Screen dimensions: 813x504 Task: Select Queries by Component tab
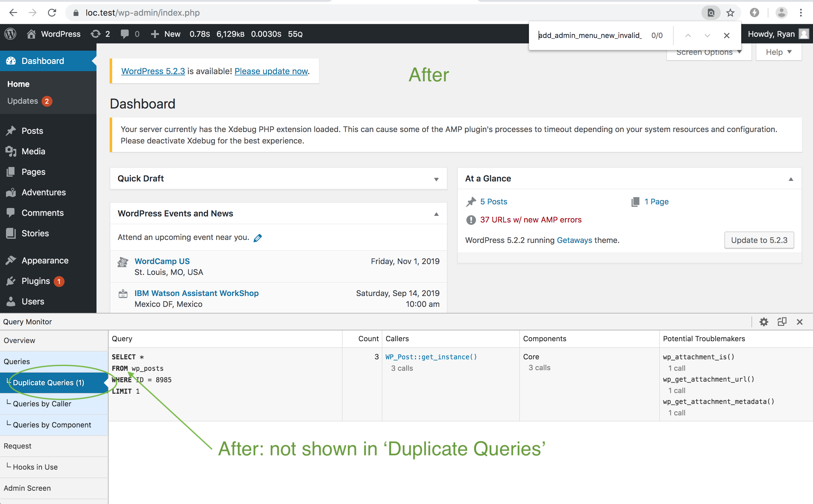pyautogui.click(x=54, y=425)
